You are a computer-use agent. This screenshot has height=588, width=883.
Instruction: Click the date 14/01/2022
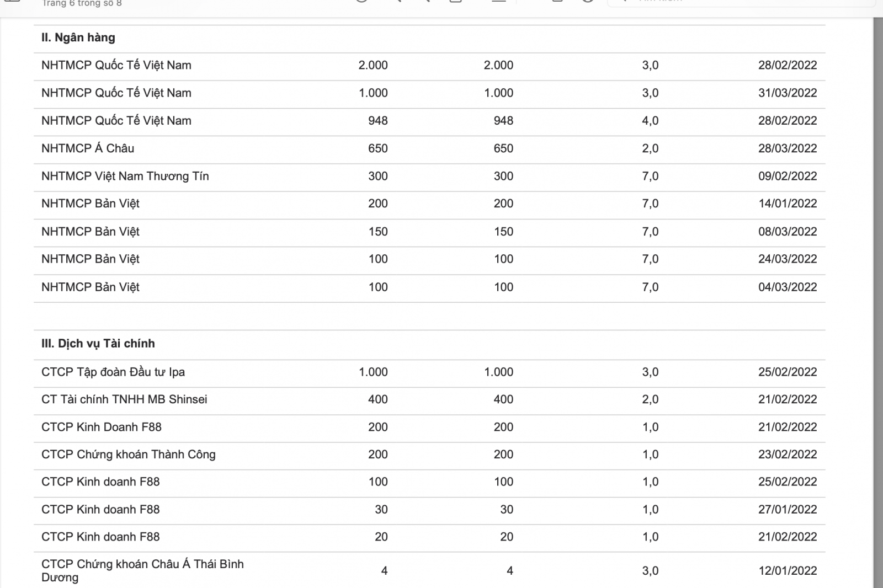788,204
